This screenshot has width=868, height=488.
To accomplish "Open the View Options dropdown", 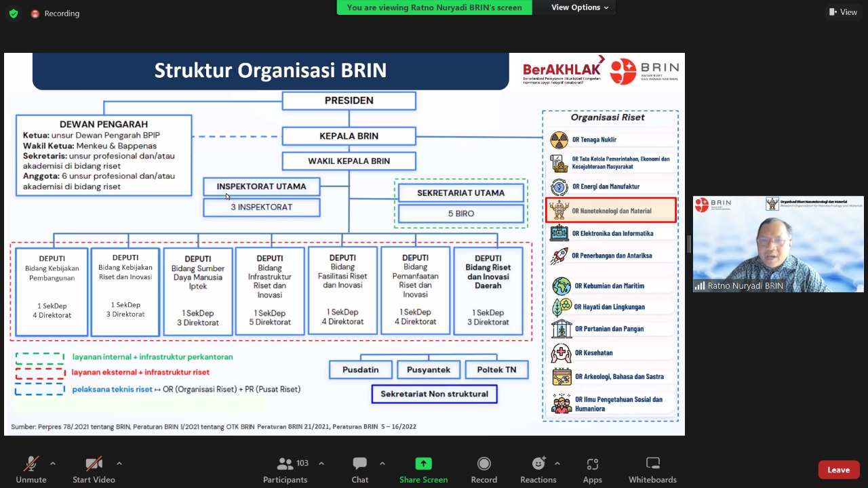I will tap(580, 7).
